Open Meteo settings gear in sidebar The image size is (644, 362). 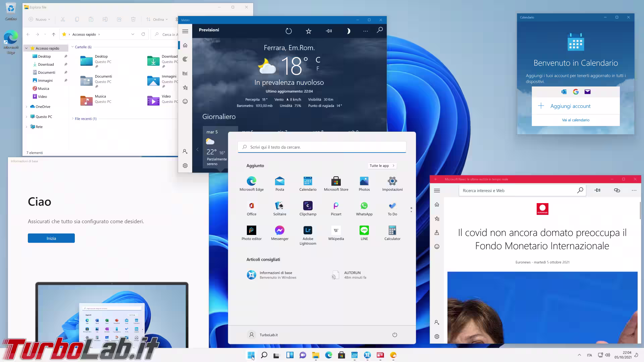[185, 166]
